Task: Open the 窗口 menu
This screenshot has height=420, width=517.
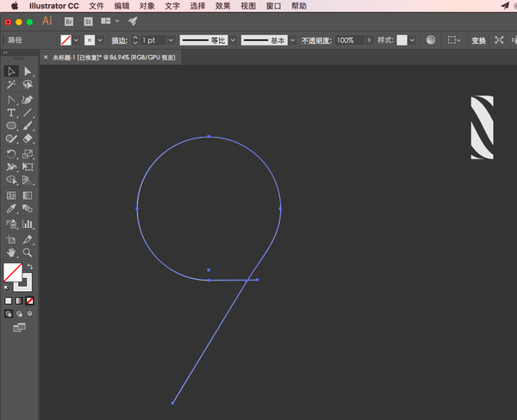Action: [273, 5]
